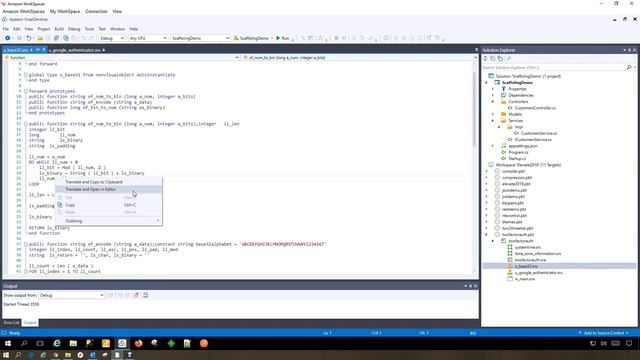Open File Explorer from inner taskbar
Screen dimensions: 640x360
(x=73, y=343)
